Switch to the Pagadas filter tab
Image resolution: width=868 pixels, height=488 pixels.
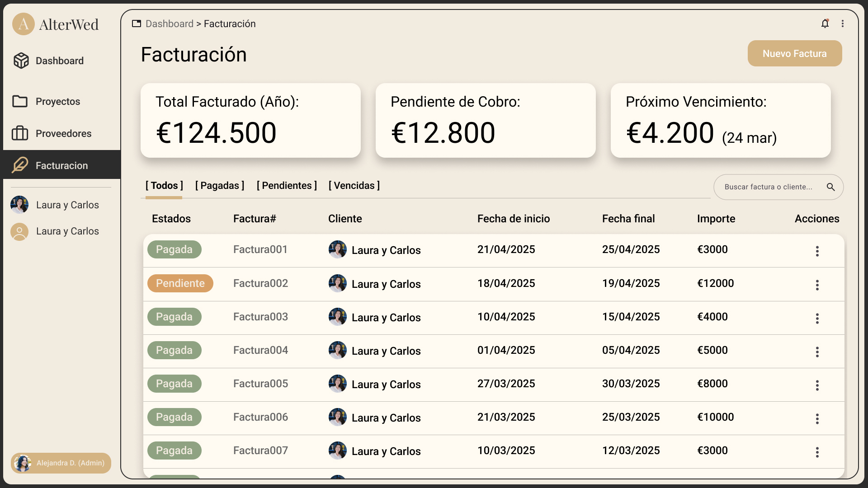[219, 185]
